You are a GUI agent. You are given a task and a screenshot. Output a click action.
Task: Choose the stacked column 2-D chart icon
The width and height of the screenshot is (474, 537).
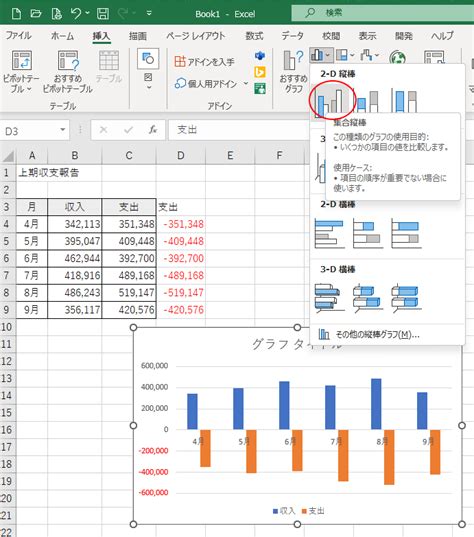(x=368, y=101)
